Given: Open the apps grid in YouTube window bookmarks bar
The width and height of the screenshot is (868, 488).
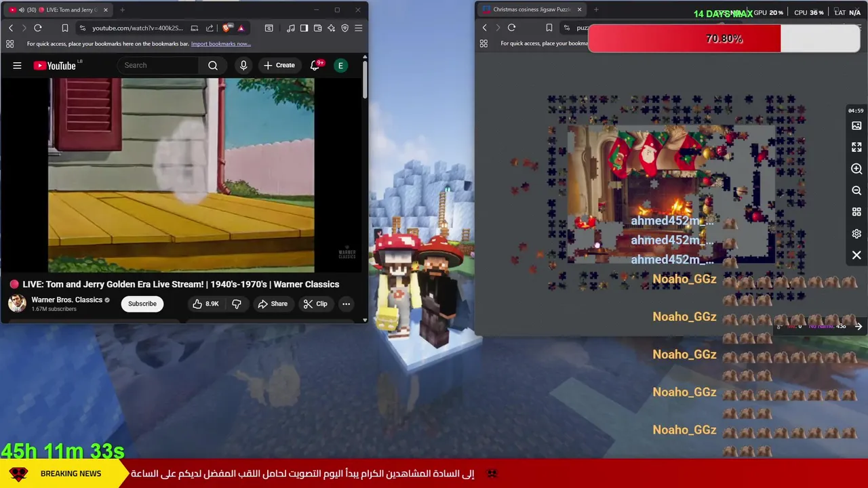Looking at the screenshot, I should point(9,43).
